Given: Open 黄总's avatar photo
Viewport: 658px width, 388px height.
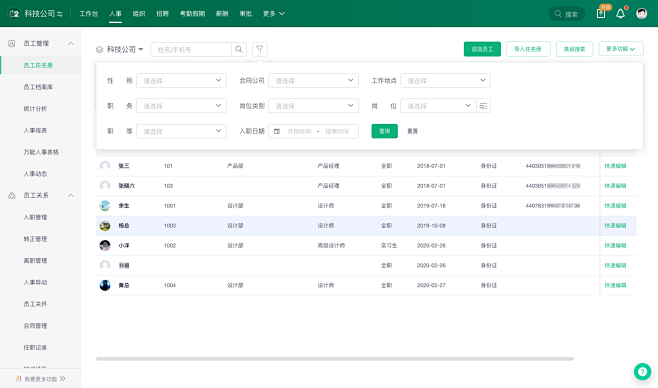Looking at the screenshot, I should (x=105, y=285).
